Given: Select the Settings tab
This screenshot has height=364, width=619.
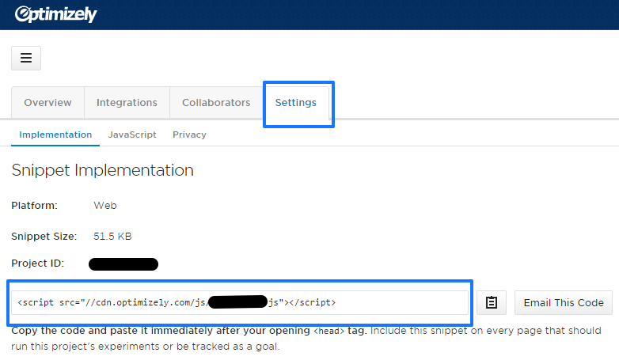Looking at the screenshot, I should coord(296,103).
